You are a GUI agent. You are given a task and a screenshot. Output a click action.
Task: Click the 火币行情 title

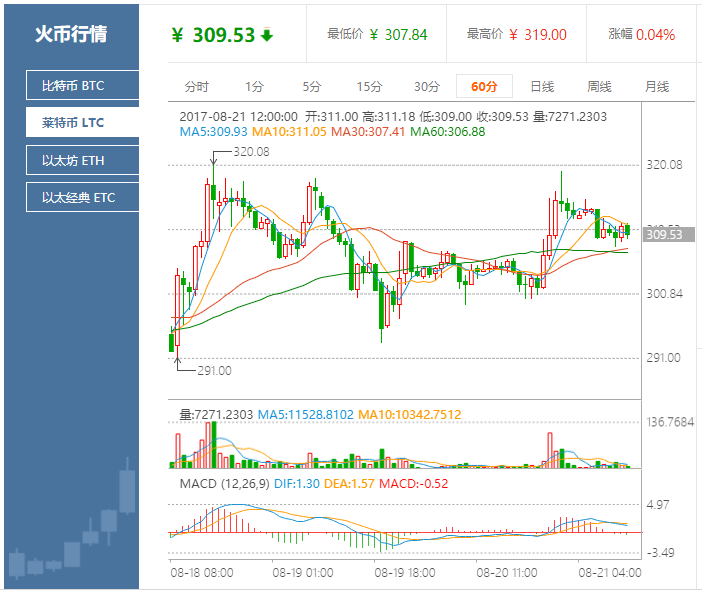[71, 34]
